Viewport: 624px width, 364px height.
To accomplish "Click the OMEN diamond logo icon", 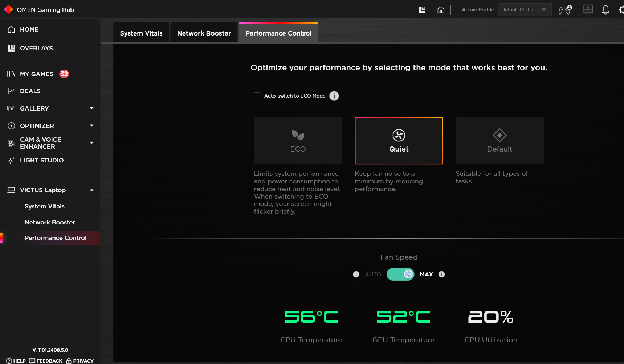I will click(8, 9).
